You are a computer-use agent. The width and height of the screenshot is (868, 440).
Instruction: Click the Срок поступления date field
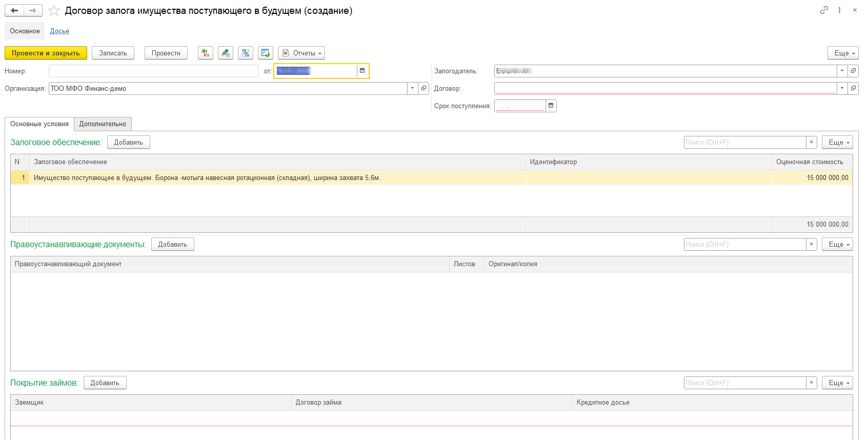(x=520, y=106)
